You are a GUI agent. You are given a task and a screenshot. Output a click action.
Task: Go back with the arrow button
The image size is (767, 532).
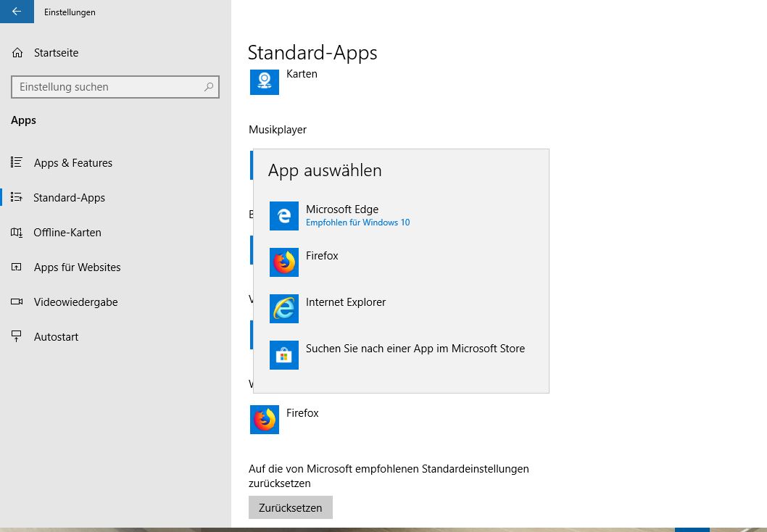[17, 12]
